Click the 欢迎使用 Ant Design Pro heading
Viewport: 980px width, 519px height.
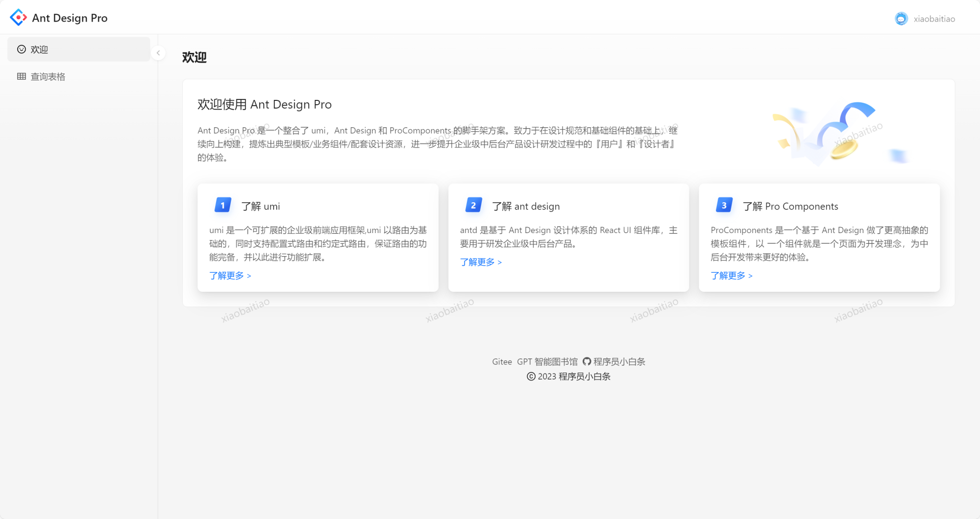(265, 104)
